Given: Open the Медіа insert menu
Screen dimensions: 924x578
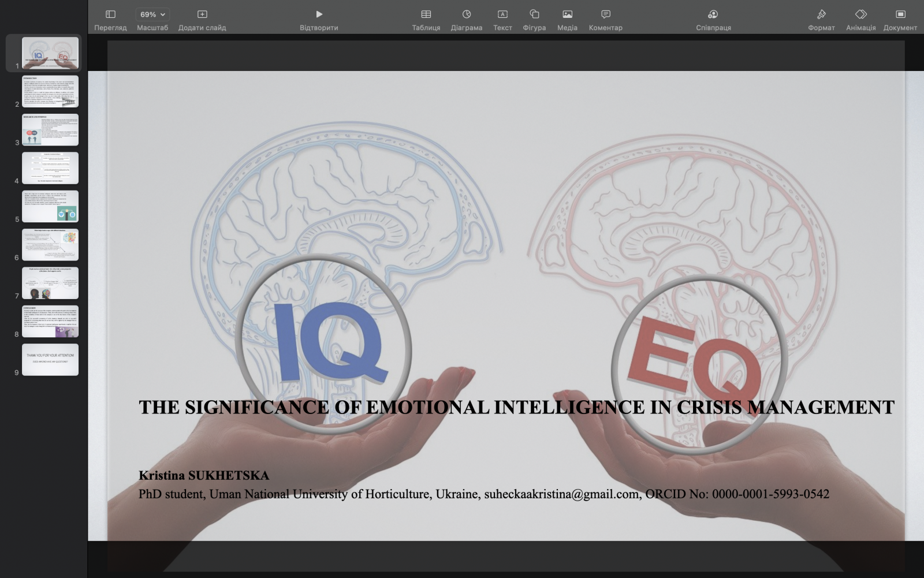Looking at the screenshot, I should (567, 20).
